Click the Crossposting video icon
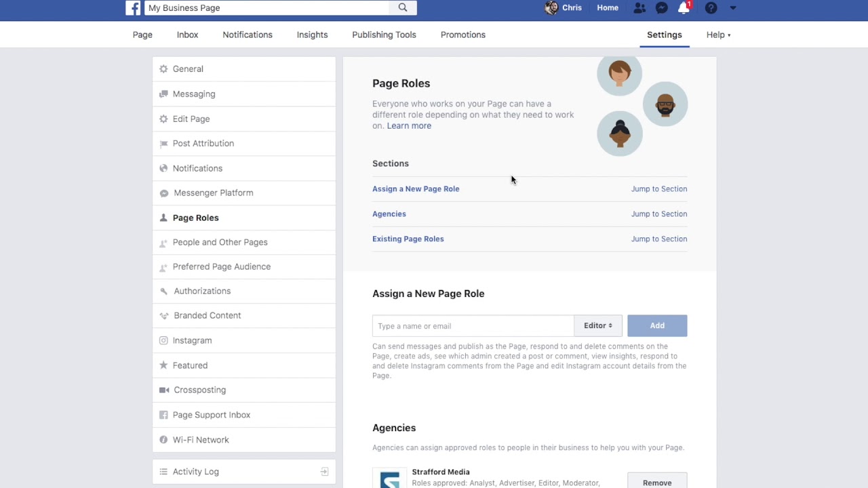 (163, 390)
